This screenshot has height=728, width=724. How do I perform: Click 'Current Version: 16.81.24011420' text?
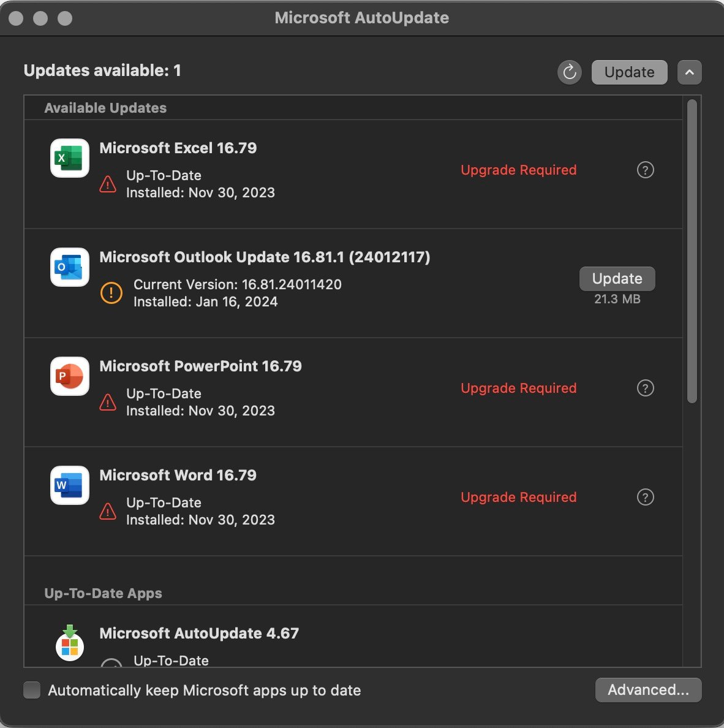click(238, 284)
